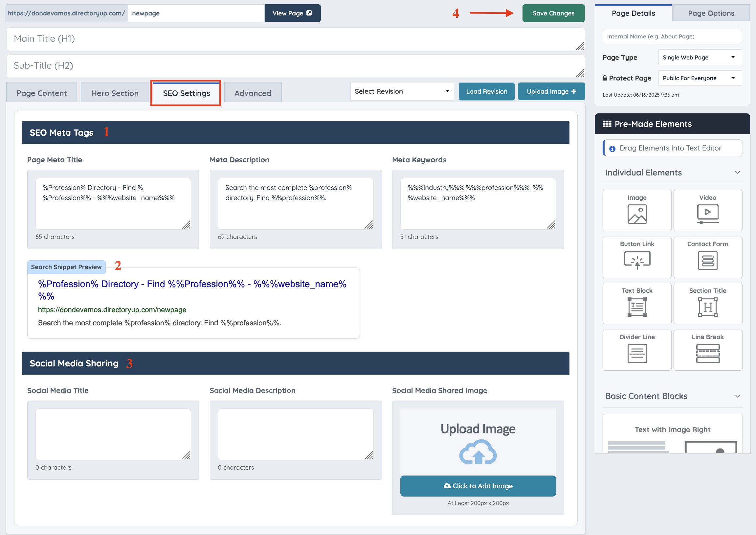The width and height of the screenshot is (756, 535).
Task: Switch to the Page Options tab
Action: pyautogui.click(x=711, y=13)
